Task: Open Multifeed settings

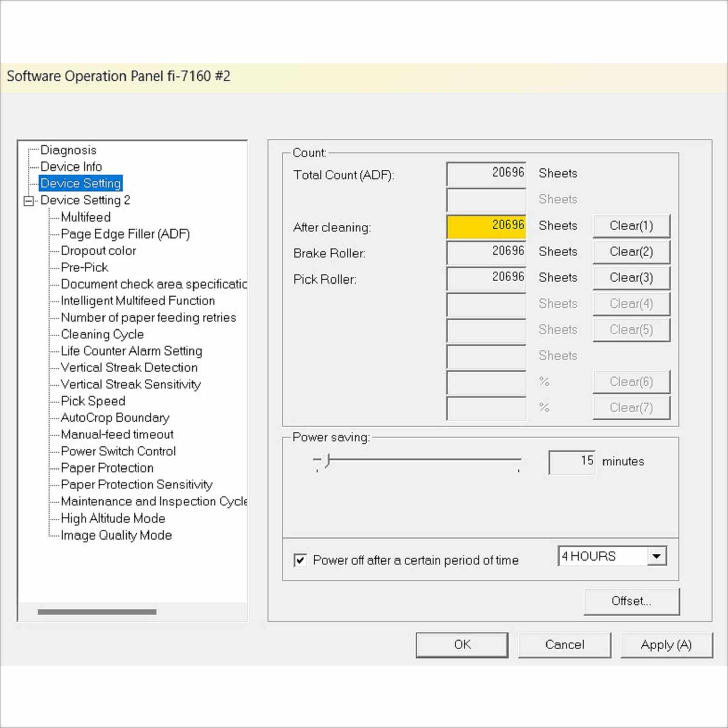Action: (x=86, y=217)
